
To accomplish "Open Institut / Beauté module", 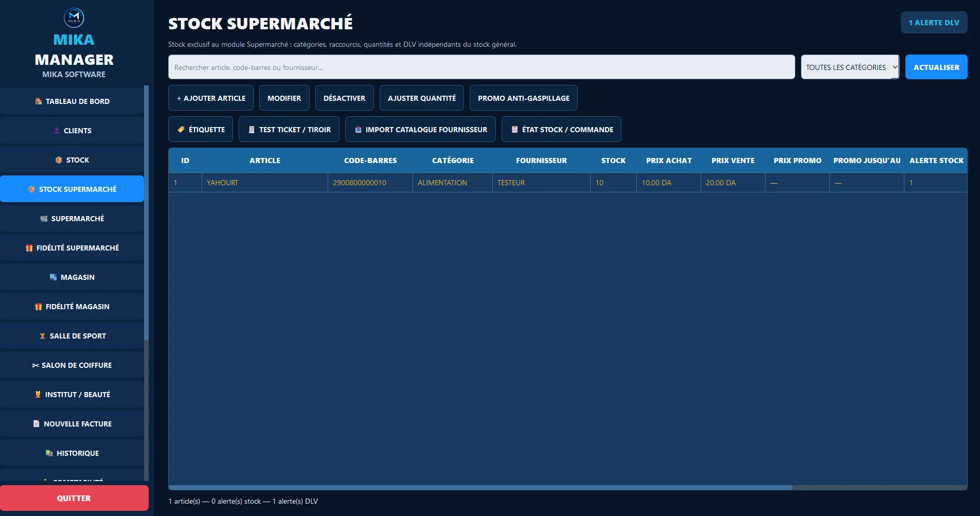I will [x=72, y=395].
